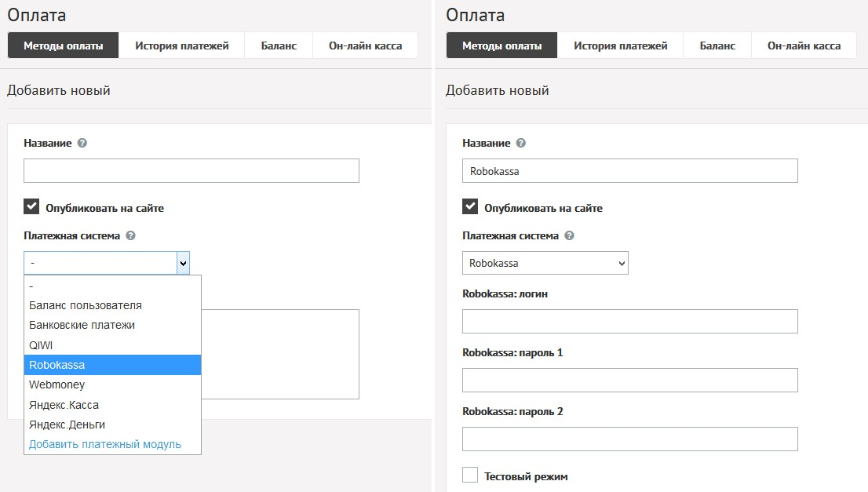Click help icon beside Платежная система in right panel

pyautogui.click(x=569, y=235)
